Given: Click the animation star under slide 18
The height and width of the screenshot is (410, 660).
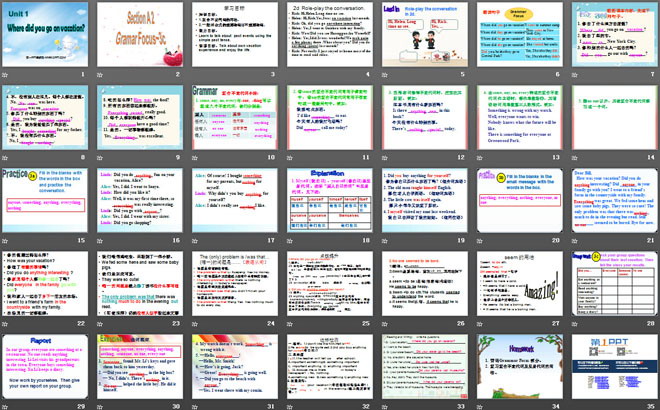Looking at the screenshot, I should point(290,241).
